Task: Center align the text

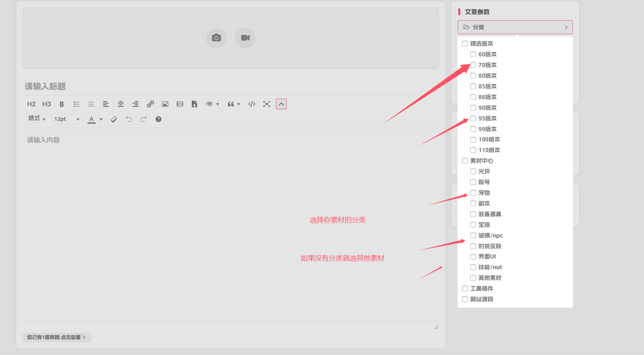Action: [121, 104]
